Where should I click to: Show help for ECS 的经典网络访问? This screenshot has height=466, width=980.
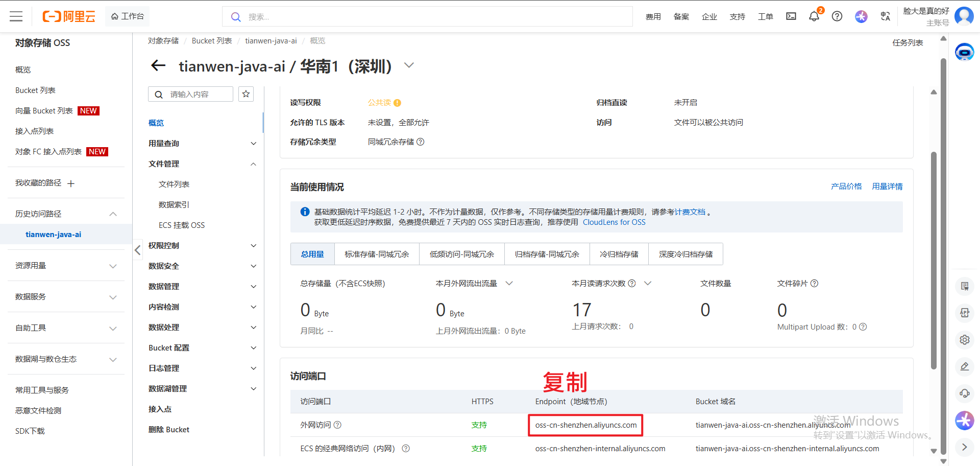pyautogui.click(x=406, y=449)
